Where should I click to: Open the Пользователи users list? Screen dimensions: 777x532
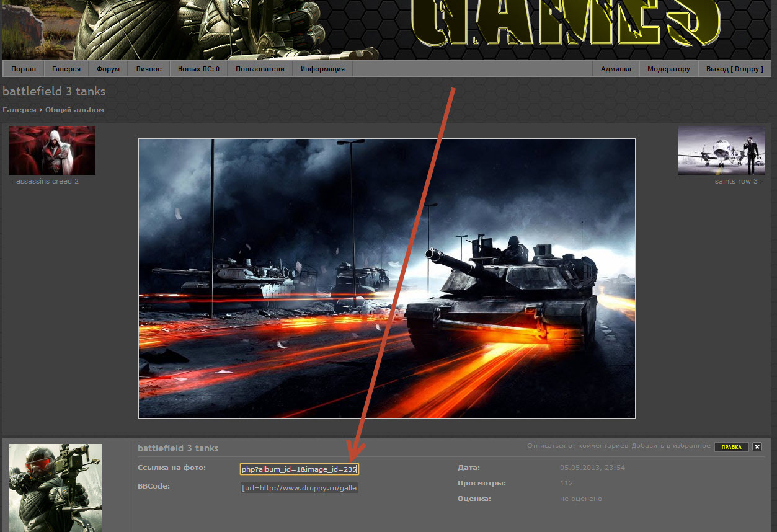260,69
